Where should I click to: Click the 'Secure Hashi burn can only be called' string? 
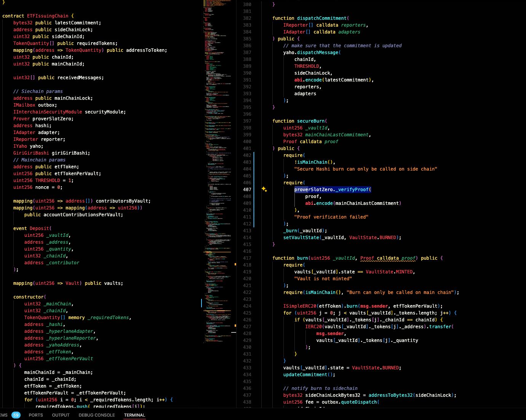point(366,169)
